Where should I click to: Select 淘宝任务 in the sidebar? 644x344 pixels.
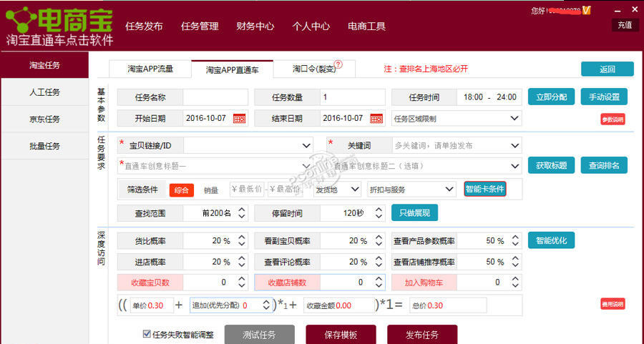click(x=44, y=65)
